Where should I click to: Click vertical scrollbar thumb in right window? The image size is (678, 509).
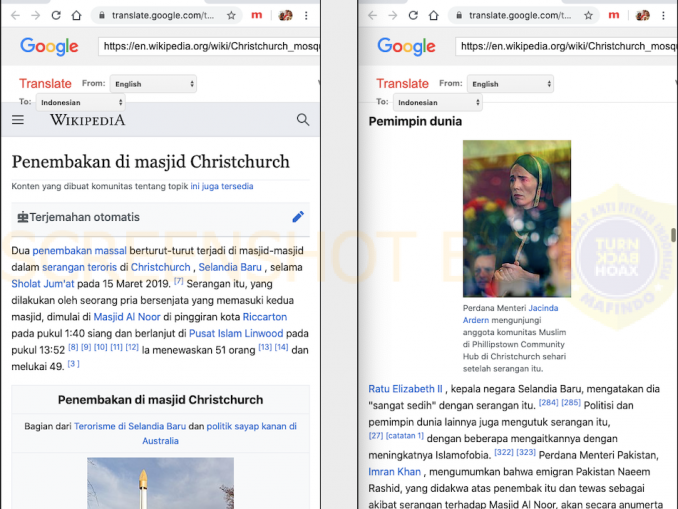[673, 236]
